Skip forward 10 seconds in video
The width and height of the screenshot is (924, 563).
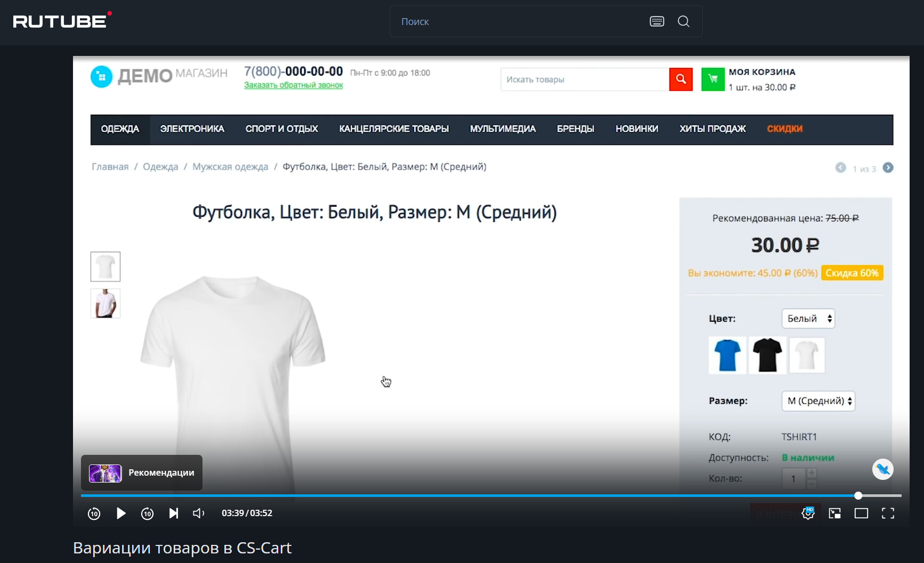(x=147, y=513)
